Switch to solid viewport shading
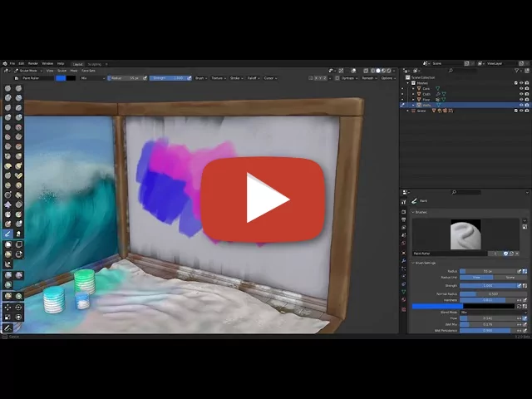The width and height of the screenshot is (532, 399). click(378, 71)
